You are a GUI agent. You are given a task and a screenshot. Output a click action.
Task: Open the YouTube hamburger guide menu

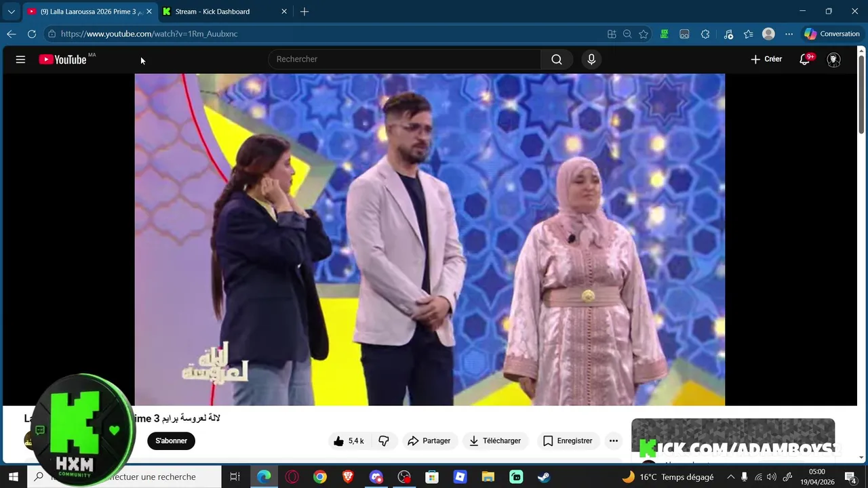coord(20,60)
